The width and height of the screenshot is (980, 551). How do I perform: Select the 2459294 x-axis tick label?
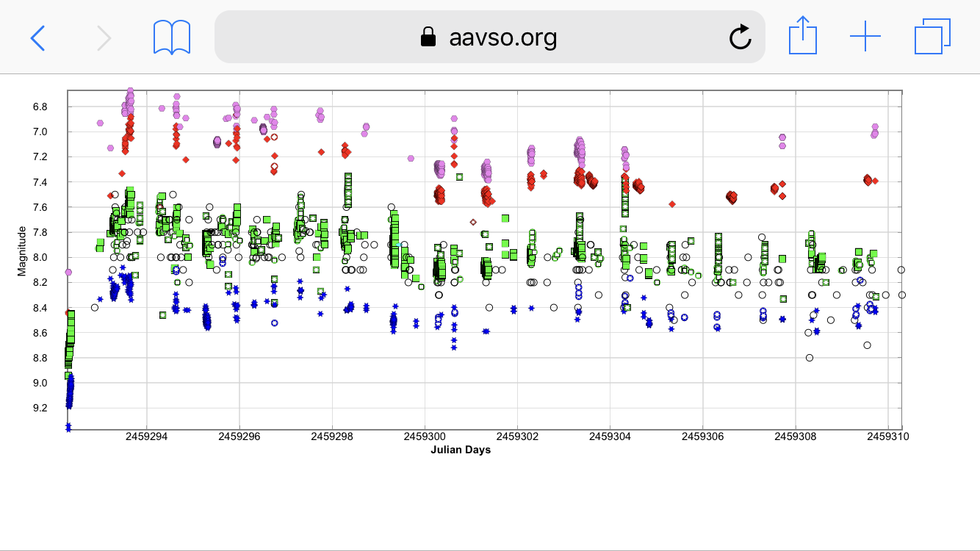point(147,436)
